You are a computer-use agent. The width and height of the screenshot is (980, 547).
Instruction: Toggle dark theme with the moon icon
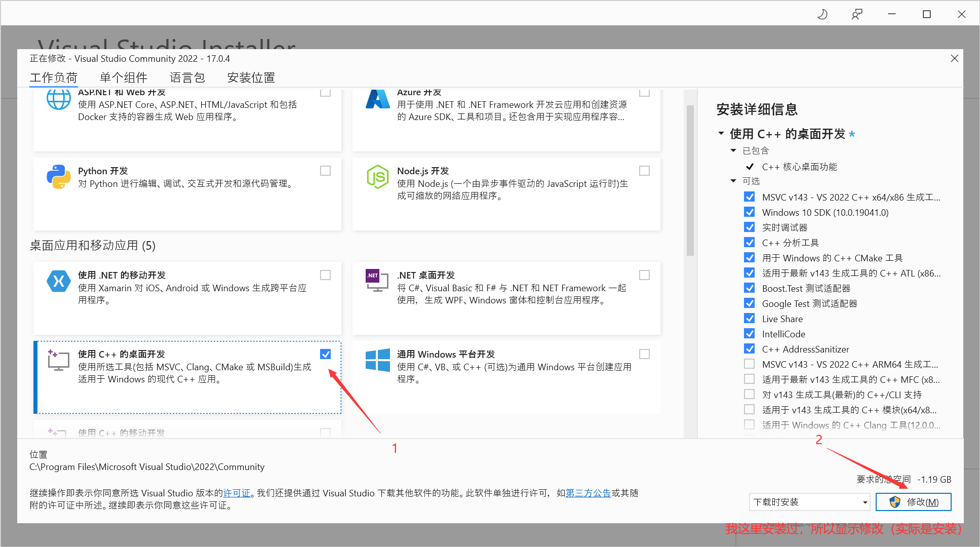tap(822, 14)
